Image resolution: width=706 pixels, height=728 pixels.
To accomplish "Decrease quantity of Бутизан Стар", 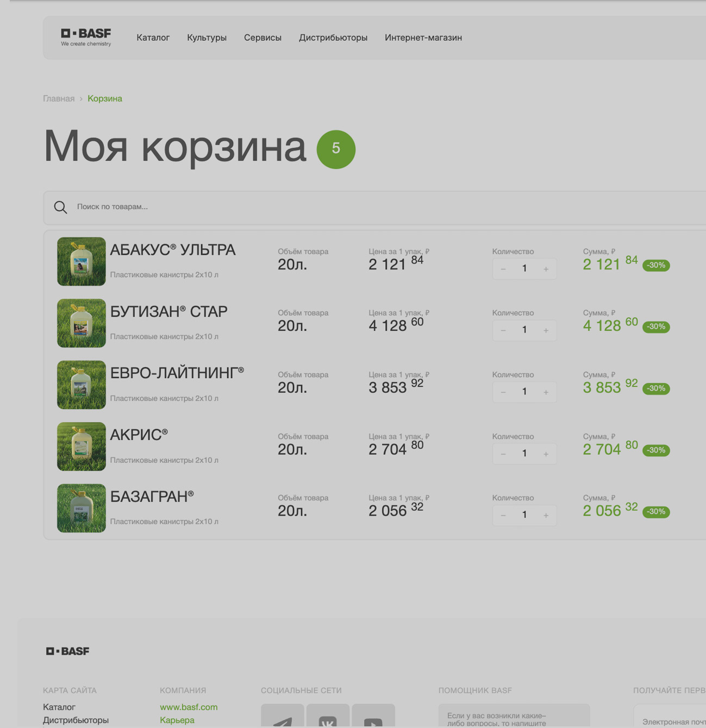I will point(503,330).
